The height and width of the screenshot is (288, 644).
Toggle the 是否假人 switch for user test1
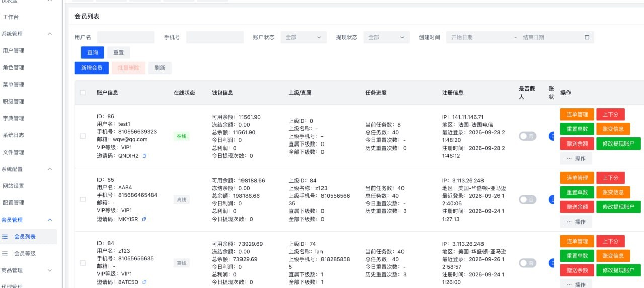pyautogui.click(x=528, y=136)
